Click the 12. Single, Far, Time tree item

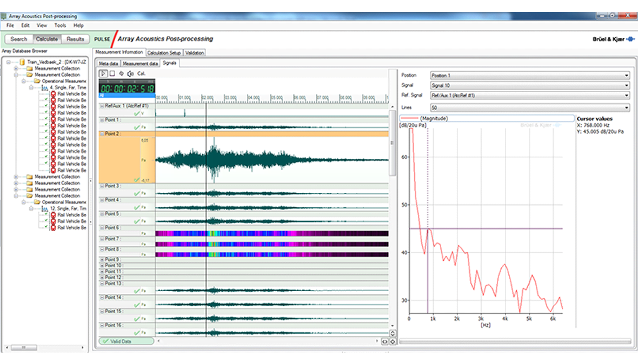tap(68, 208)
